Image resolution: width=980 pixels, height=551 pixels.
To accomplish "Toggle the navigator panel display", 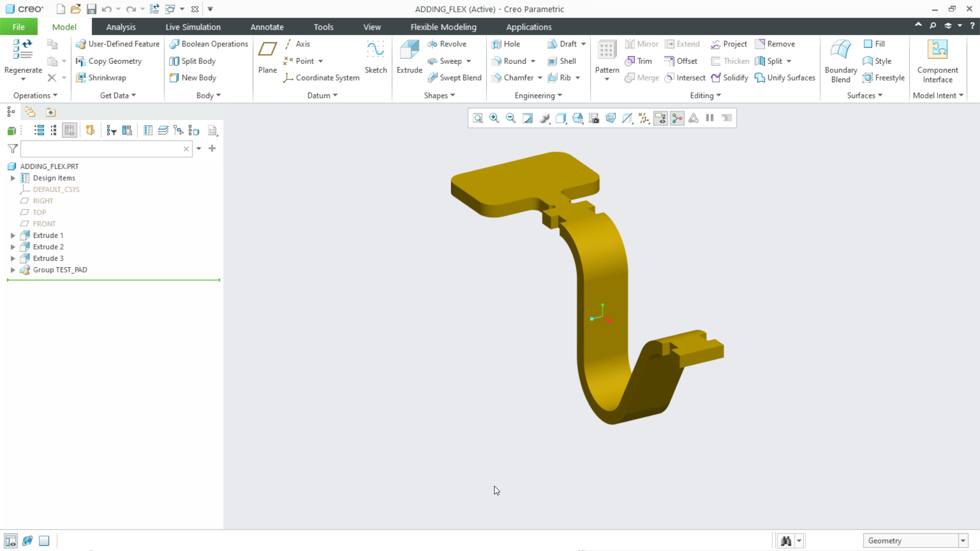I will [x=11, y=541].
